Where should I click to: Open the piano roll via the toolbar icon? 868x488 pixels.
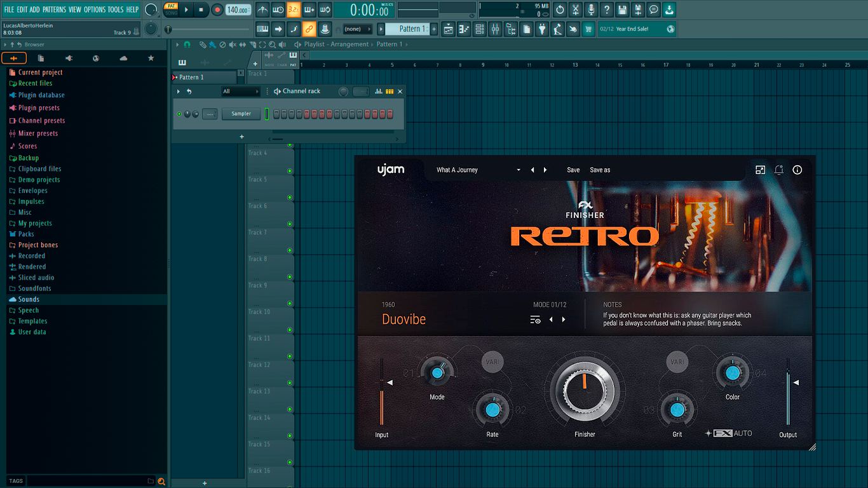tap(464, 29)
